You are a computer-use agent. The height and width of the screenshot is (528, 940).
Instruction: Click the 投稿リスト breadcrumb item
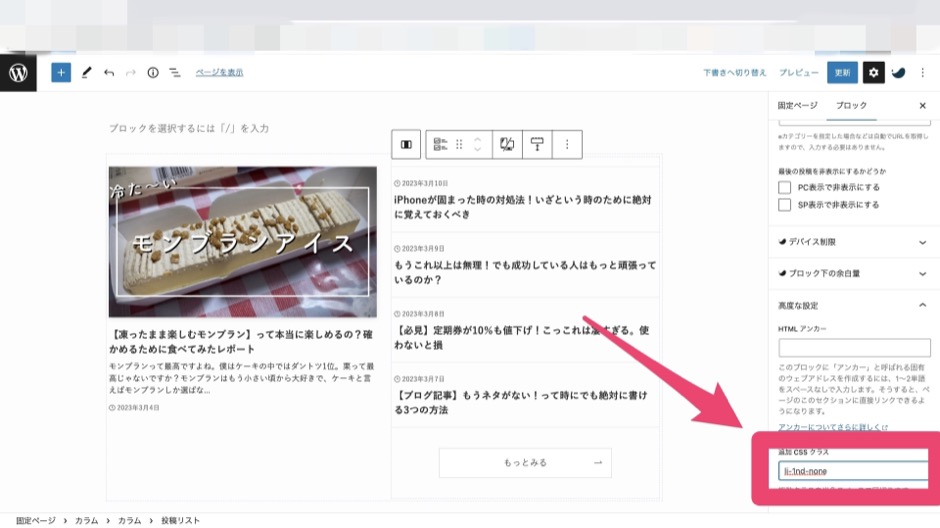180,520
